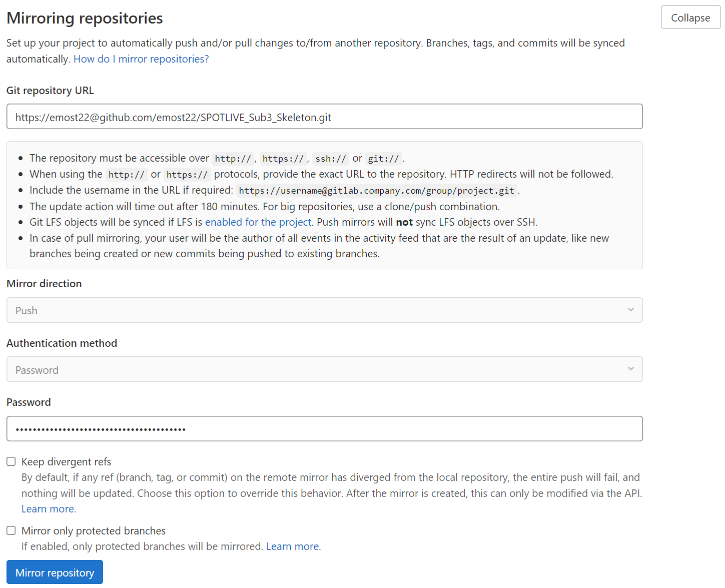Image resolution: width=725 pixels, height=588 pixels.
Task: Click the chevron arrow in the Push select box
Action: pyautogui.click(x=630, y=310)
